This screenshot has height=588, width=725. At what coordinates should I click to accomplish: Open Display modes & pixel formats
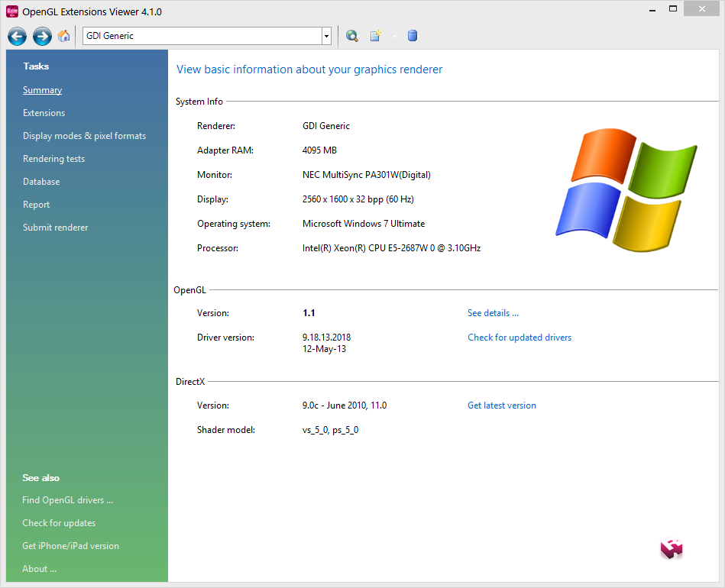click(85, 136)
